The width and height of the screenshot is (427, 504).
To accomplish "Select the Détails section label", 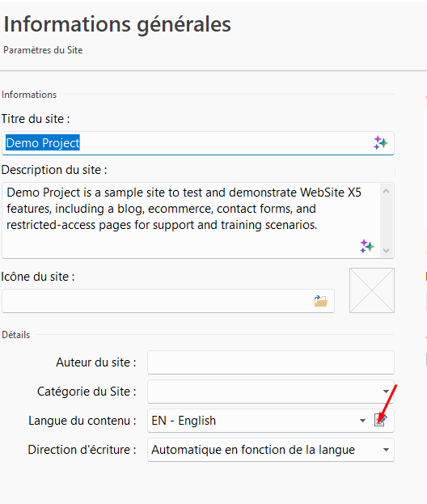I will [x=15, y=335].
